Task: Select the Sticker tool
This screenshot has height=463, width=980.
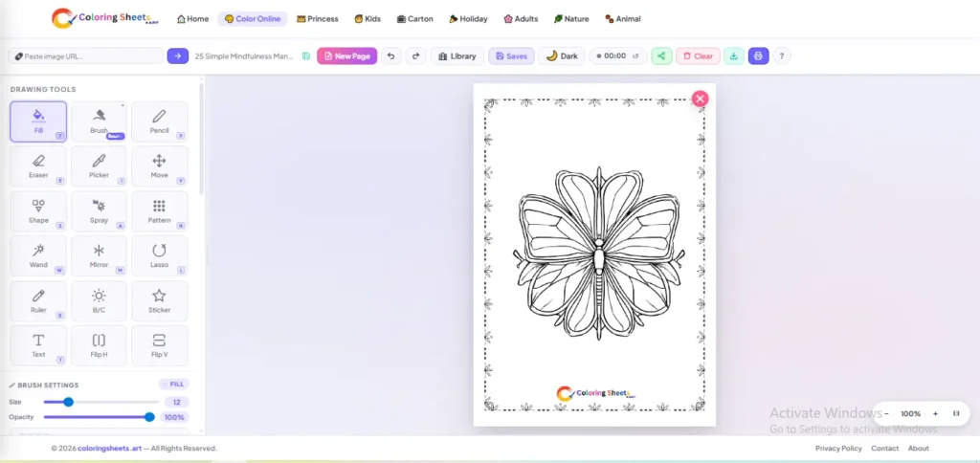Action: pyautogui.click(x=160, y=300)
